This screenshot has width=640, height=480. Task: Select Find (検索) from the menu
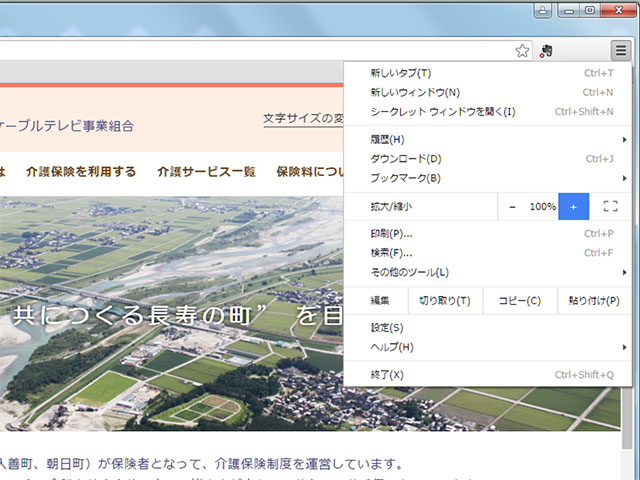[x=488, y=253]
